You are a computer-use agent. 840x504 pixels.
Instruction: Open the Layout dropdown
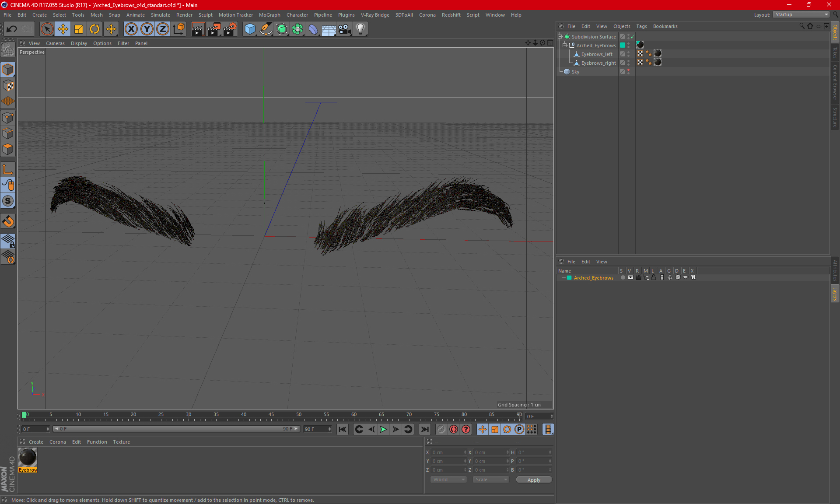click(801, 14)
